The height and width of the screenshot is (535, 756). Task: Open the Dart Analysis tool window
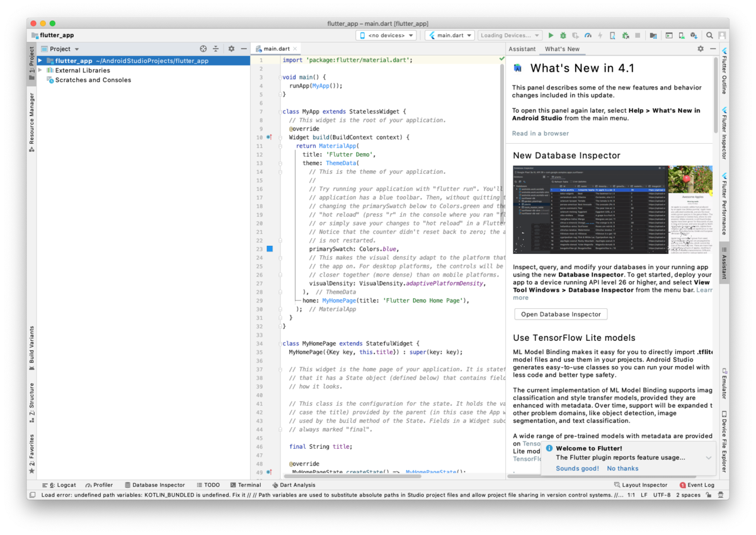293,485
